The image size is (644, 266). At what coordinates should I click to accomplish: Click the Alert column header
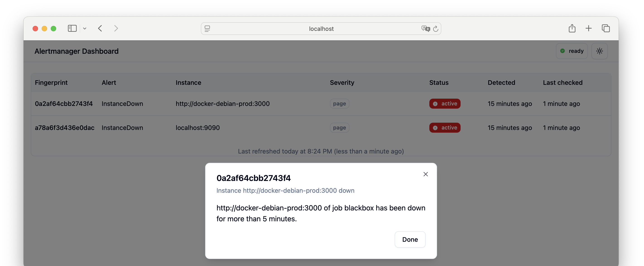109,83
